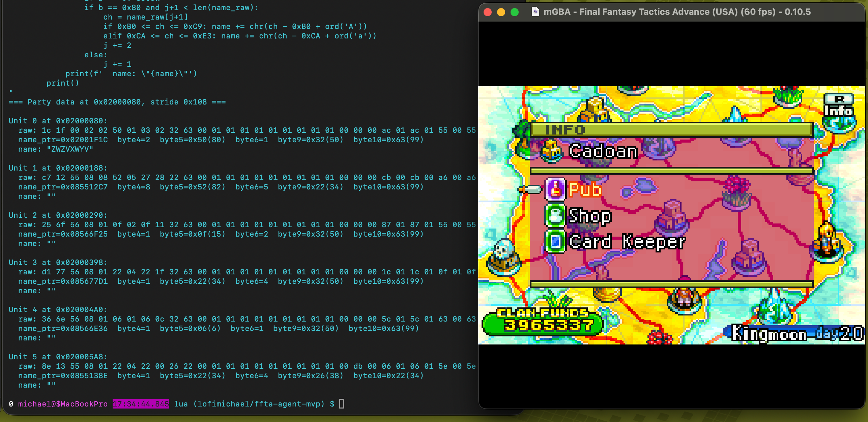868x422 pixels.
Task: Select the Shop menu entry
Action: pyautogui.click(x=590, y=216)
